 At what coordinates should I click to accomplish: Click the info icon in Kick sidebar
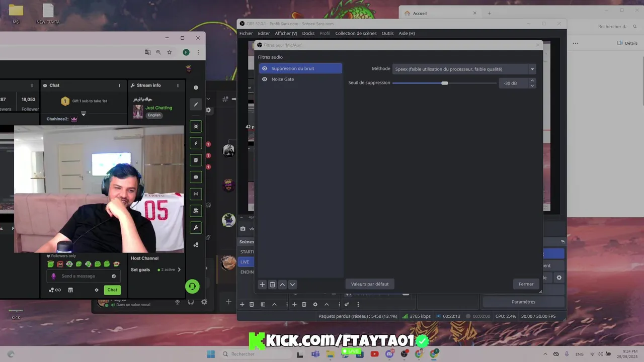pos(196,87)
